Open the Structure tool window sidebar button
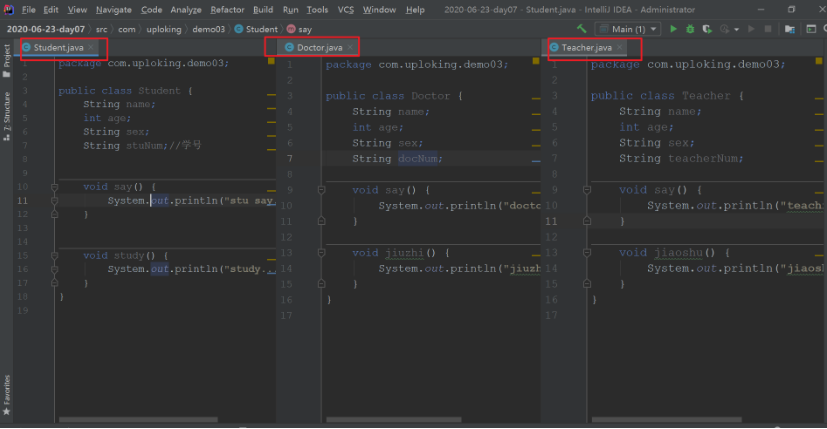 [x=6, y=116]
